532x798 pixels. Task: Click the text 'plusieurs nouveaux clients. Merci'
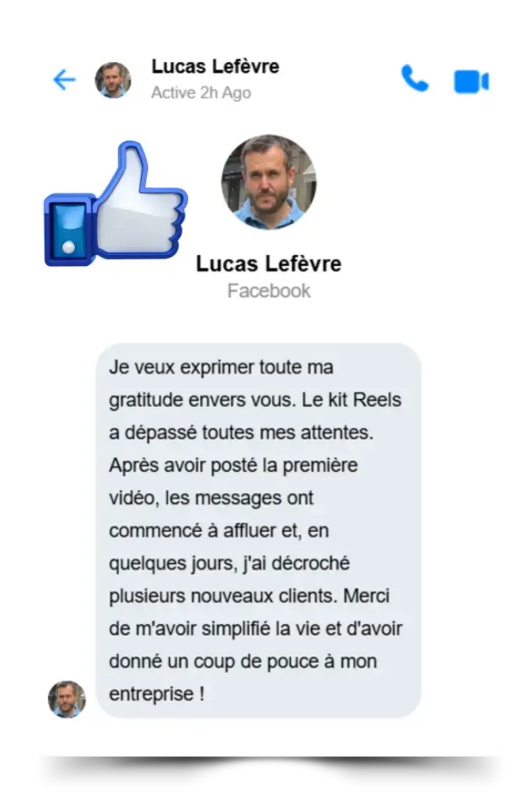point(250,596)
